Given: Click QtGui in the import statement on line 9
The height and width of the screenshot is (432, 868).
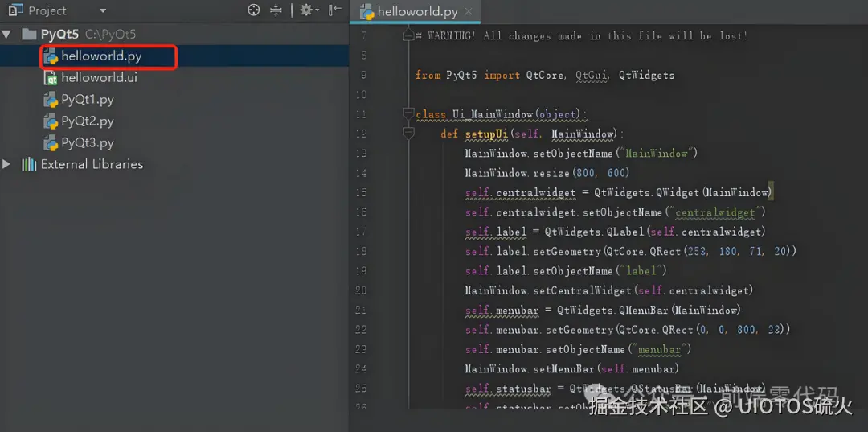Looking at the screenshot, I should coord(592,76).
